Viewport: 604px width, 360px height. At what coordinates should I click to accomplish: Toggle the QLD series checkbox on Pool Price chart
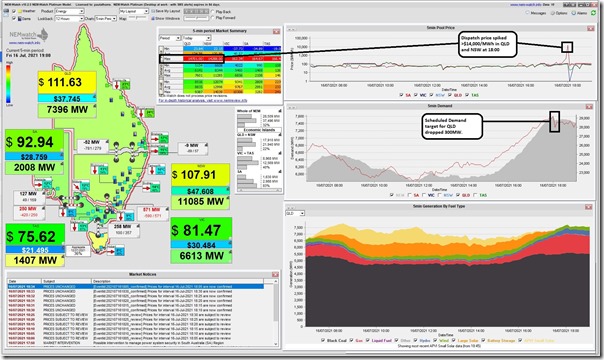point(449,95)
